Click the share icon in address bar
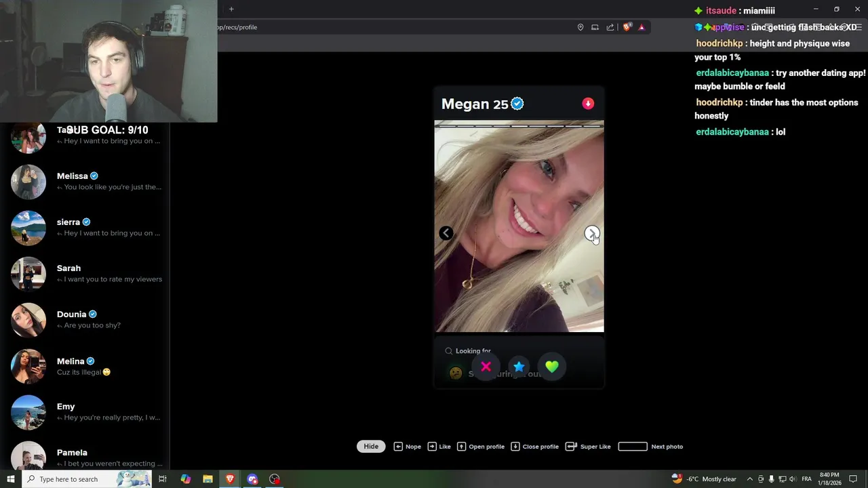The height and width of the screenshot is (488, 868). 610,27
